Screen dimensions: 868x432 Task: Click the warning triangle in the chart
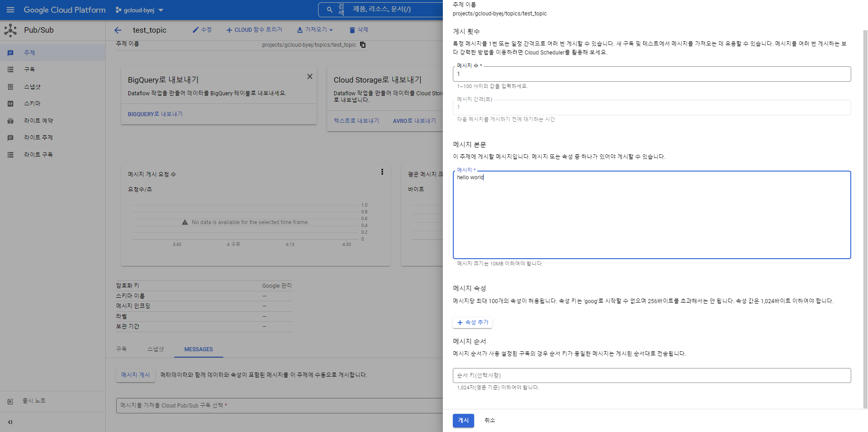pos(185,222)
